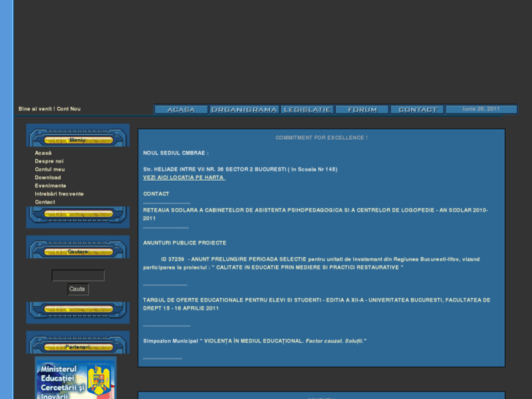Click the Ministerul Educației partner banner
532x399 pixels.
click(x=75, y=378)
